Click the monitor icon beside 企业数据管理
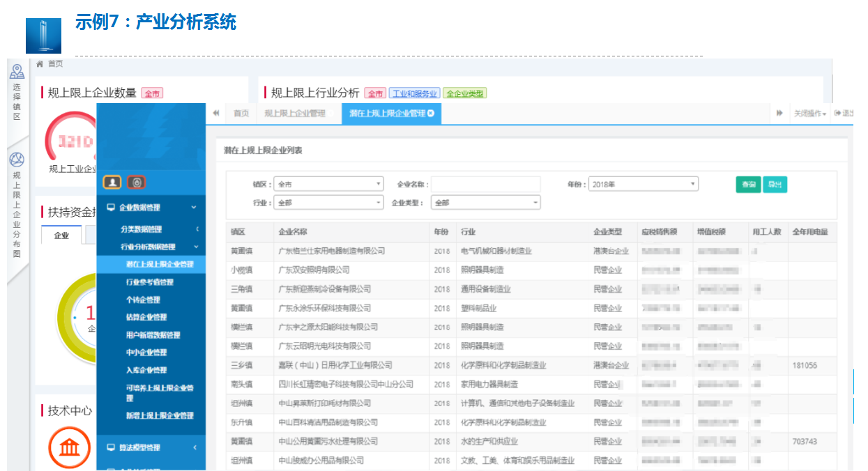The image size is (868, 471). (111, 208)
